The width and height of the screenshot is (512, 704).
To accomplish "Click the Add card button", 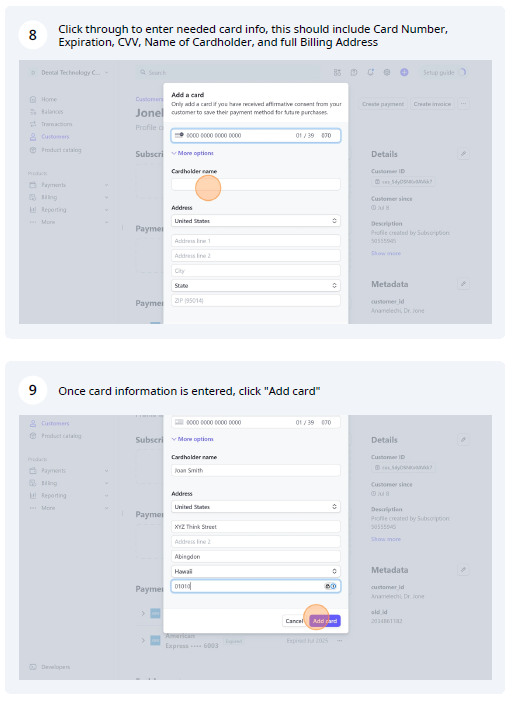I will 325,621.
